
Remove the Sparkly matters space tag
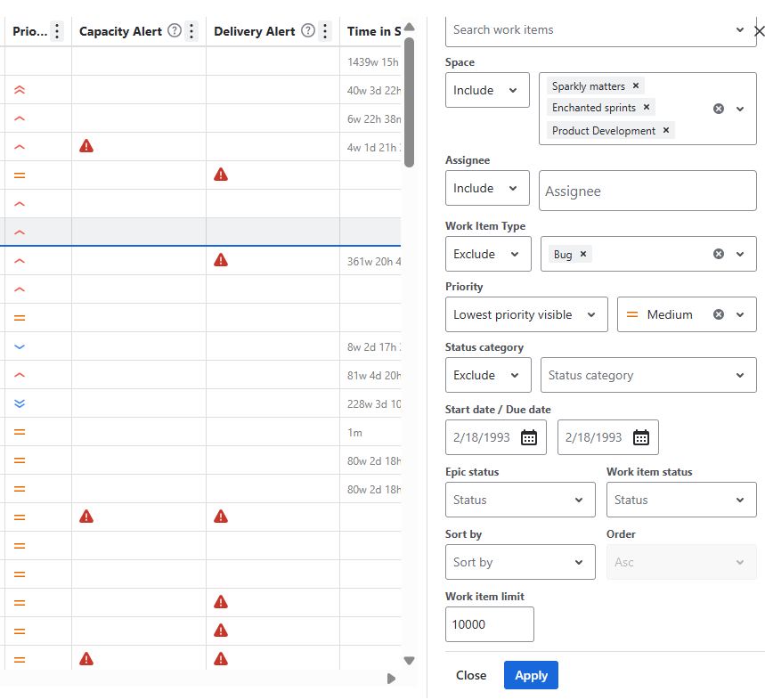636,85
